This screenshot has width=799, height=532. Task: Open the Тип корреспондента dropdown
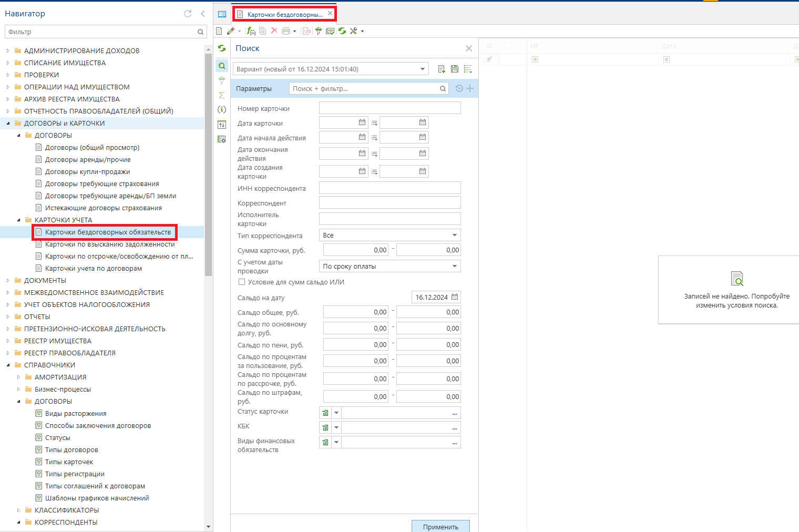point(455,235)
